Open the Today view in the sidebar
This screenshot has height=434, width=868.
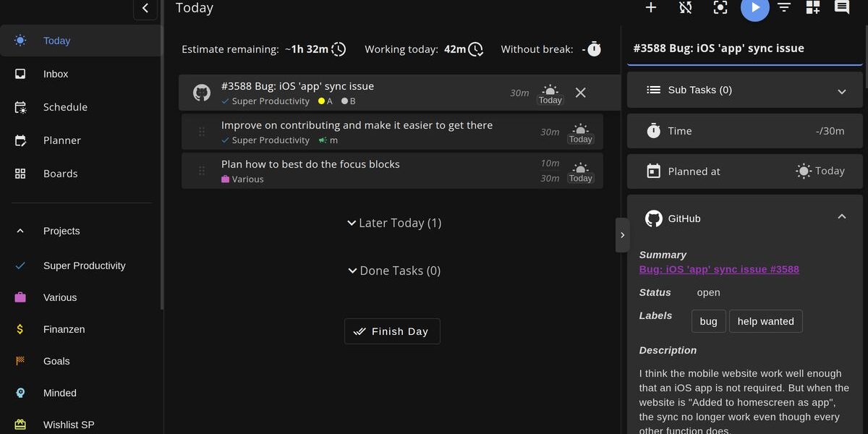(x=80, y=41)
